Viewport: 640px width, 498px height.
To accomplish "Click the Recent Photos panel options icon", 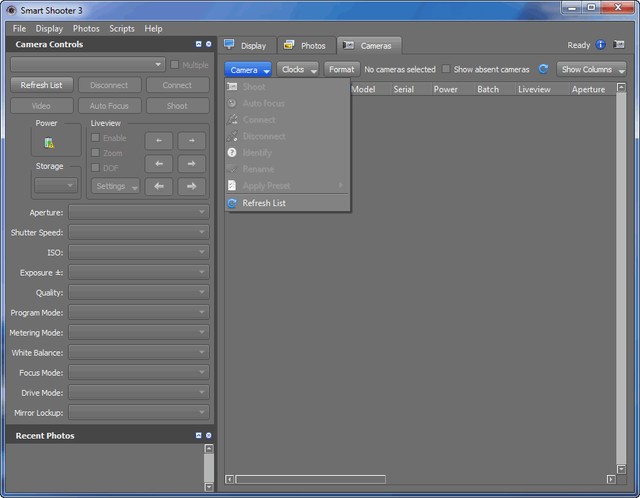I will click(208, 436).
